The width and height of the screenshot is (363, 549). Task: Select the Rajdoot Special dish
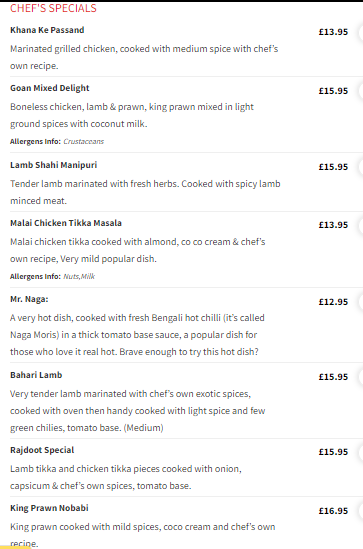coord(42,450)
